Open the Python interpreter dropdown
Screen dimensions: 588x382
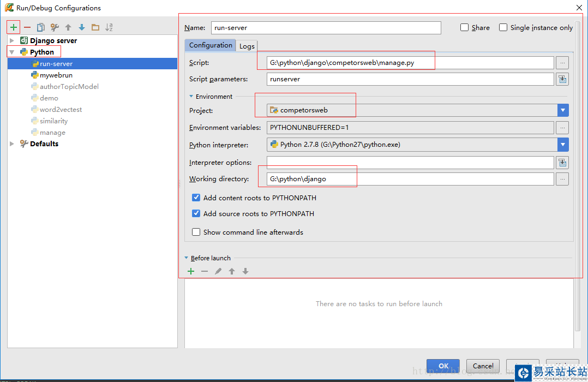tap(563, 145)
